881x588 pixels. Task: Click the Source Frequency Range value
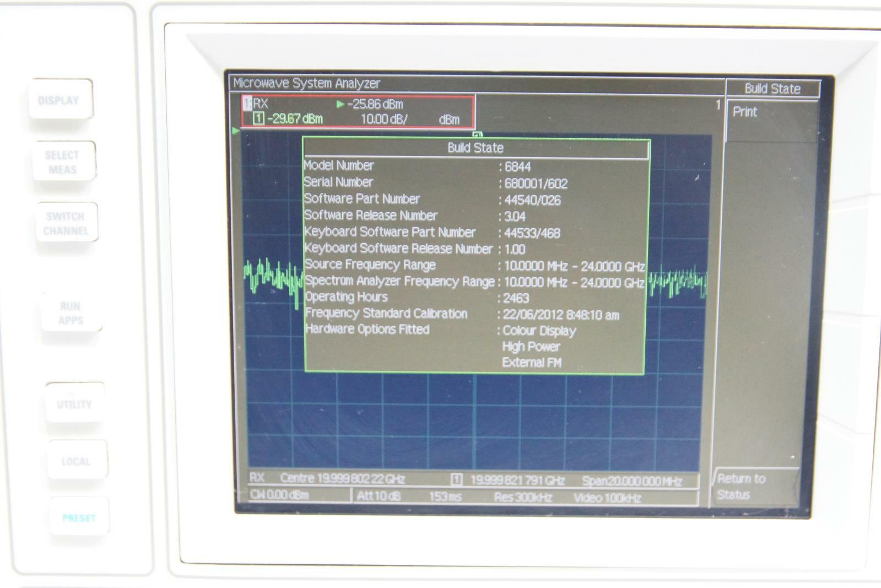tap(574, 266)
